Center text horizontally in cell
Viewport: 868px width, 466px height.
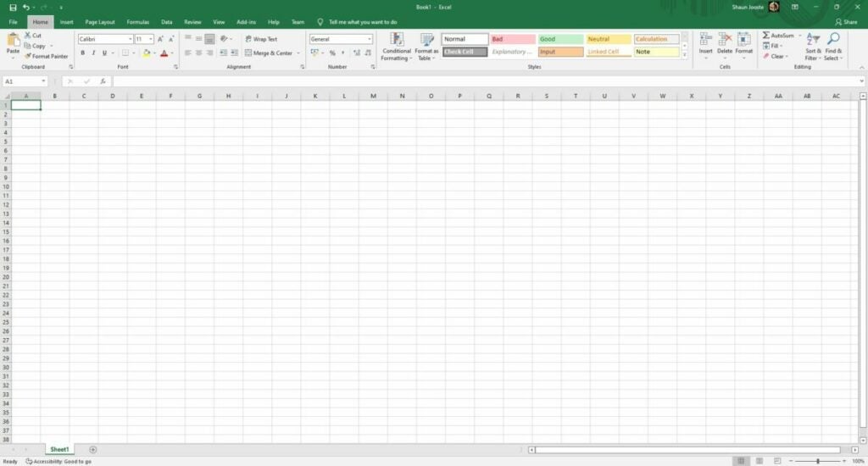(x=198, y=53)
